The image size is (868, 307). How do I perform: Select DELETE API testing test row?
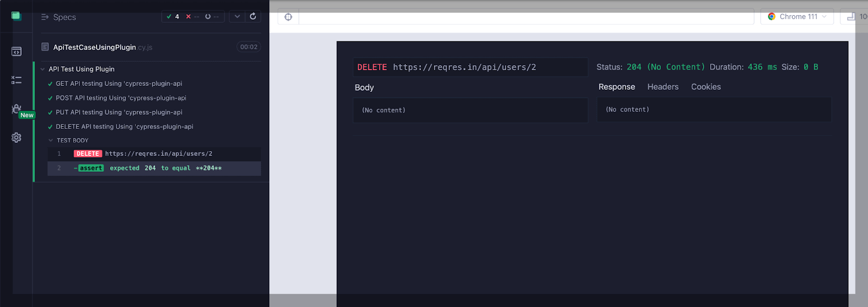148,127
